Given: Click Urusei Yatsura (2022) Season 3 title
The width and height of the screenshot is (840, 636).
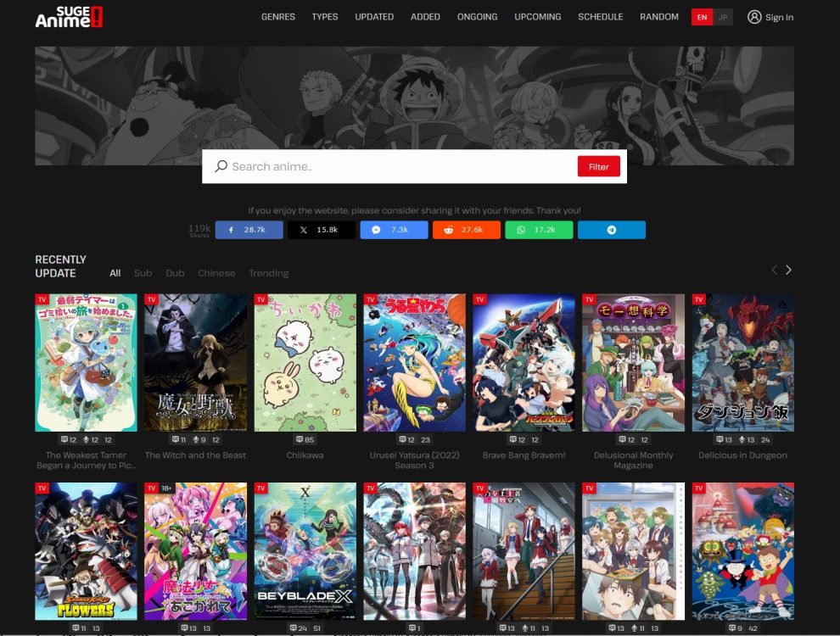Looking at the screenshot, I should [415, 460].
